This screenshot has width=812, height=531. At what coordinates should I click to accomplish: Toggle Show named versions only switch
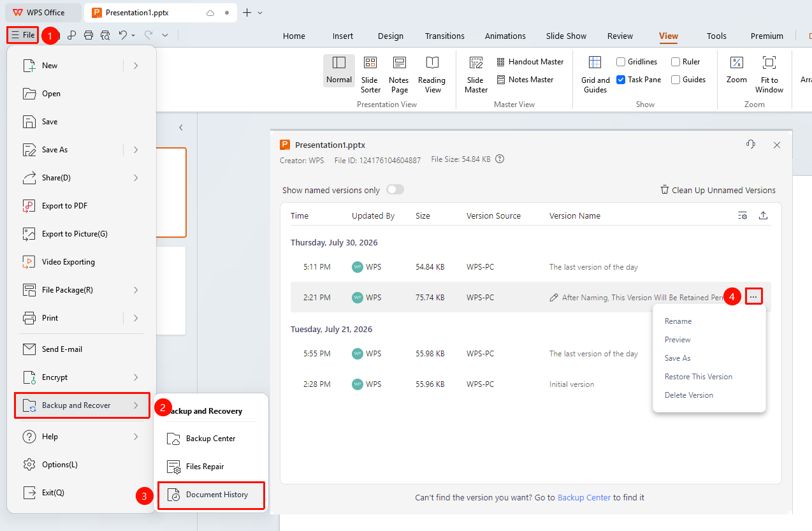click(x=395, y=190)
